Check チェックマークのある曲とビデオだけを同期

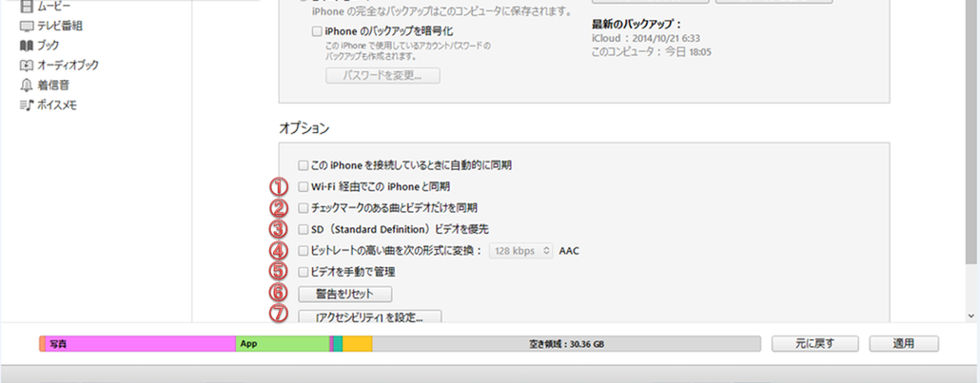click(304, 208)
